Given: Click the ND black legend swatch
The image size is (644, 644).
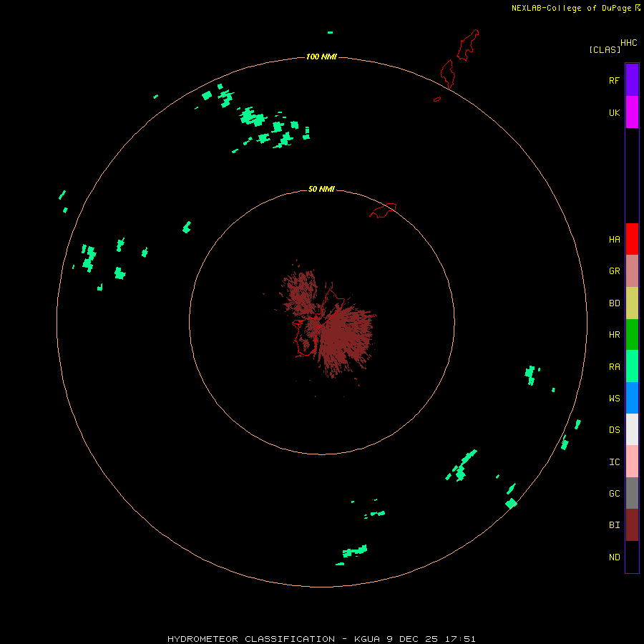Looking at the screenshot, I should pos(632,557).
